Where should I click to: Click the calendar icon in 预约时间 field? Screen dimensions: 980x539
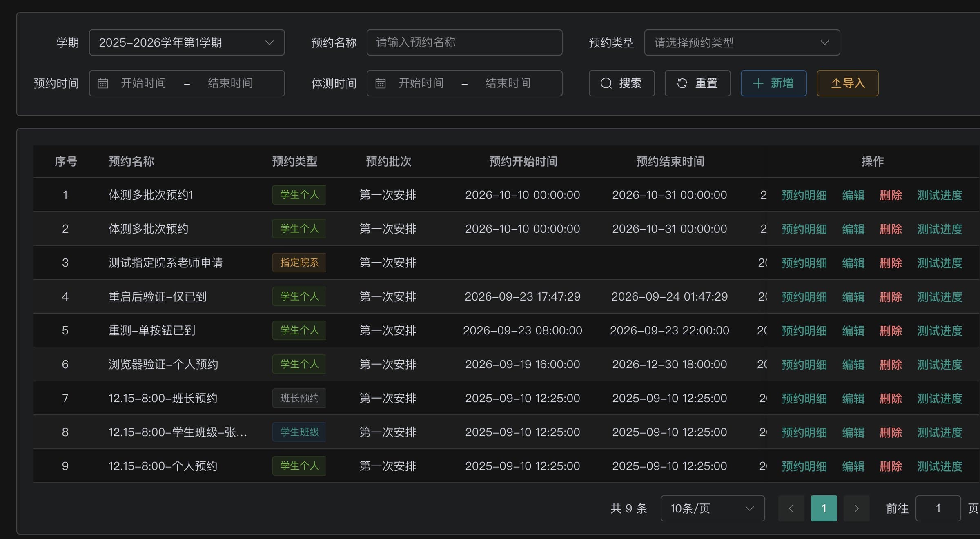[103, 83]
